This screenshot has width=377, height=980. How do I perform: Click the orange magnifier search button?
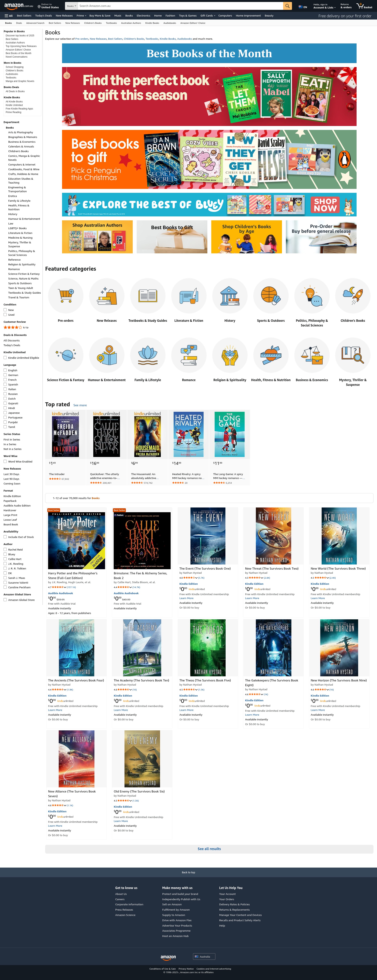click(x=288, y=6)
